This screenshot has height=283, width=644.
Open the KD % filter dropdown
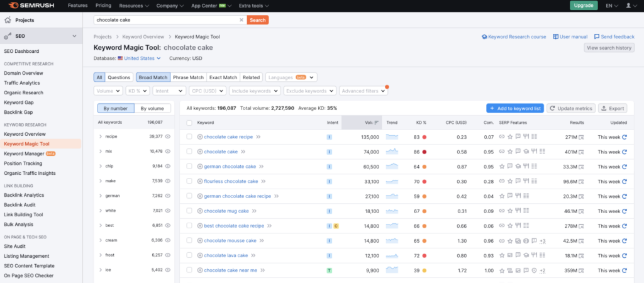(x=137, y=91)
